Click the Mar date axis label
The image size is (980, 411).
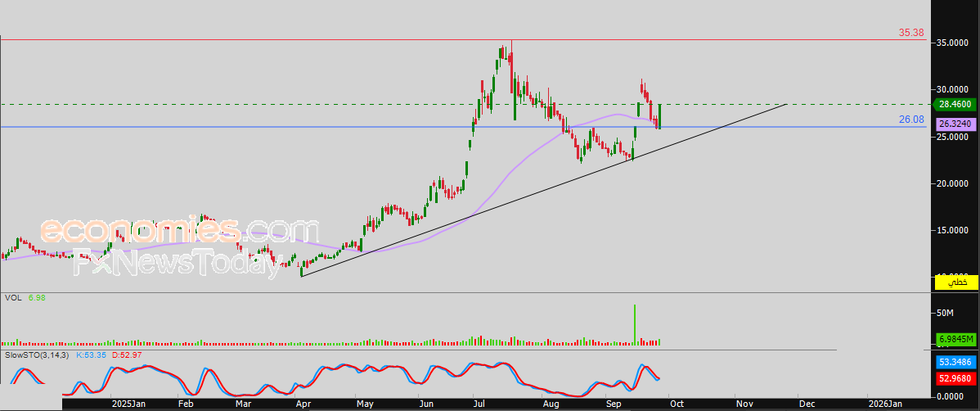pos(243,404)
